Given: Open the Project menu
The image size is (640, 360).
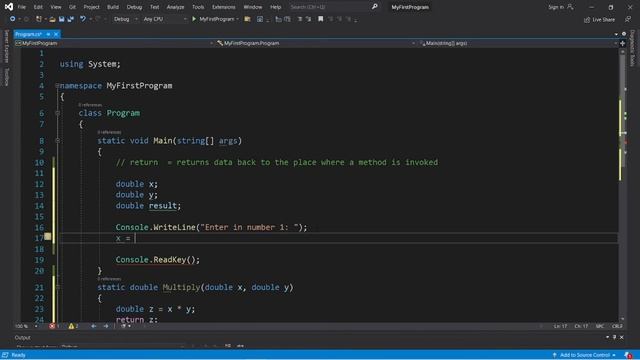Looking at the screenshot, I should point(91,7).
